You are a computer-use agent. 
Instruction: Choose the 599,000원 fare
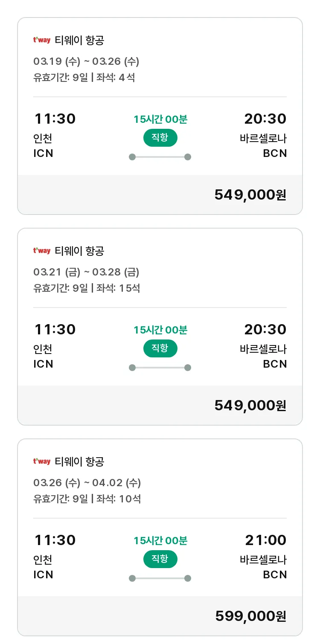pos(250,616)
